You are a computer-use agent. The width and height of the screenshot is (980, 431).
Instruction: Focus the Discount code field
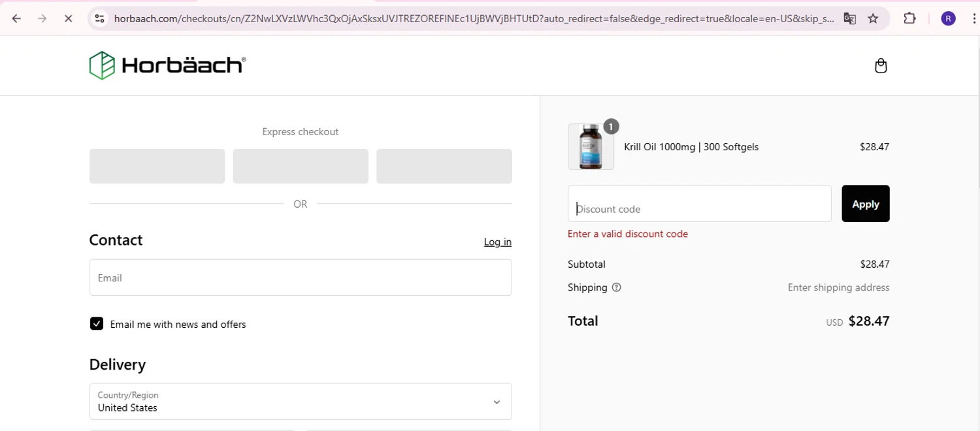click(x=699, y=204)
